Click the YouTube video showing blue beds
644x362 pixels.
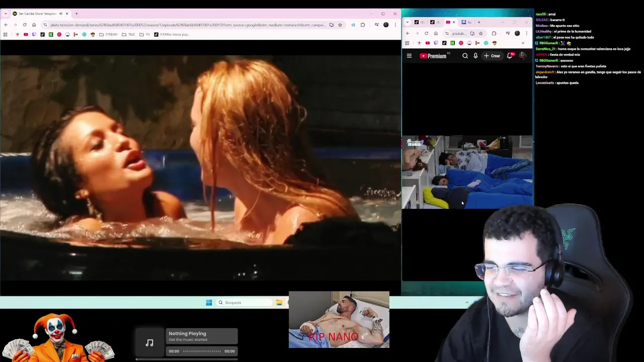click(x=467, y=172)
